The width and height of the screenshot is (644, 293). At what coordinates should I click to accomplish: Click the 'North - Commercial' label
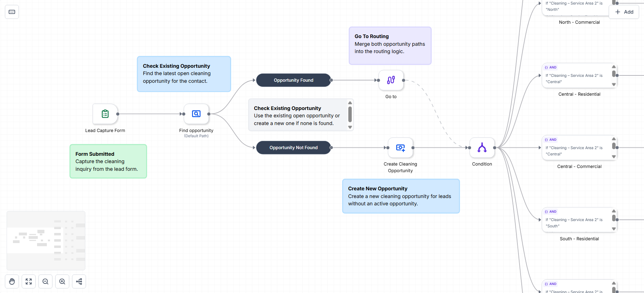coord(579,22)
